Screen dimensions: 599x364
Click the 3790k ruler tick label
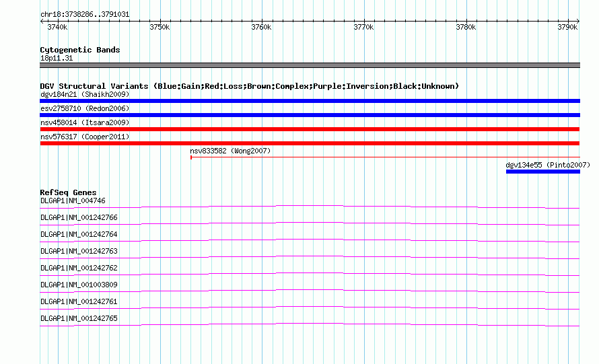[x=567, y=27]
